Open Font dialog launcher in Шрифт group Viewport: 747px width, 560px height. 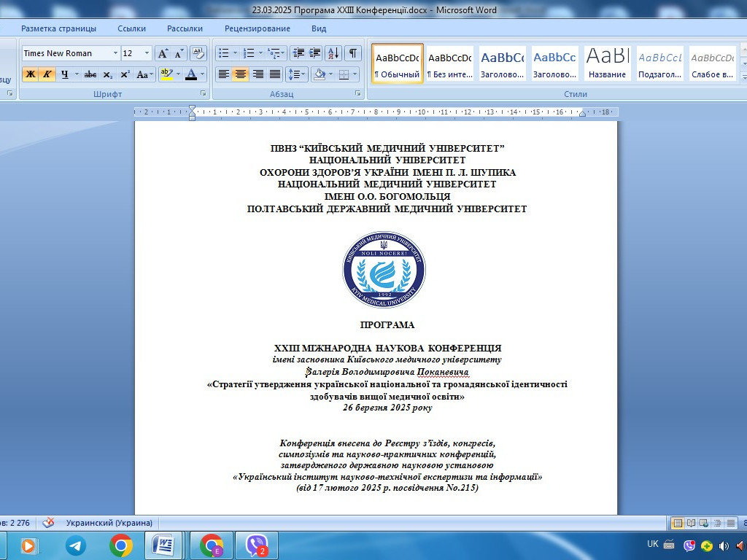click(x=203, y=94)
